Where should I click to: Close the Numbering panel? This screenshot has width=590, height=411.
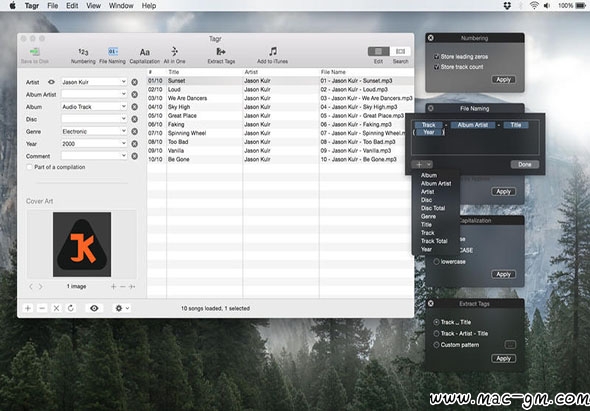[431, 38]
